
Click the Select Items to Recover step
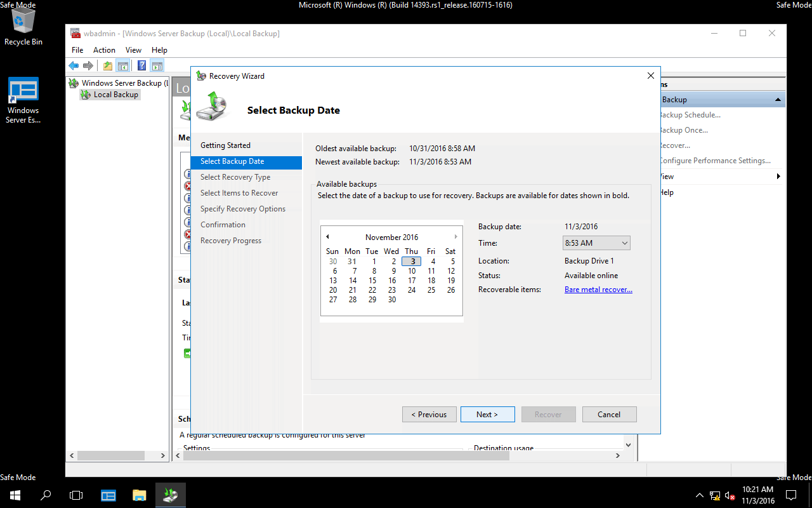(x=239, y=193)
